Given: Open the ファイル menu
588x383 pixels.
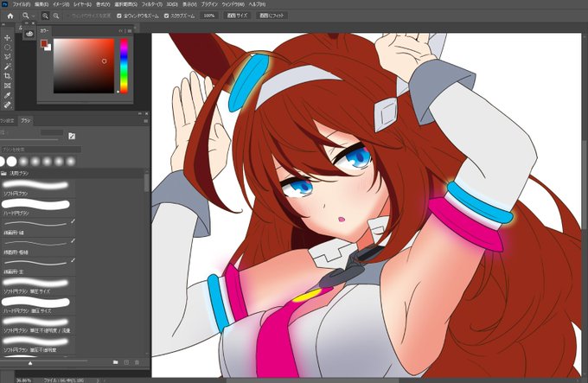Looking at the screenshot, I should click(22, 4).
